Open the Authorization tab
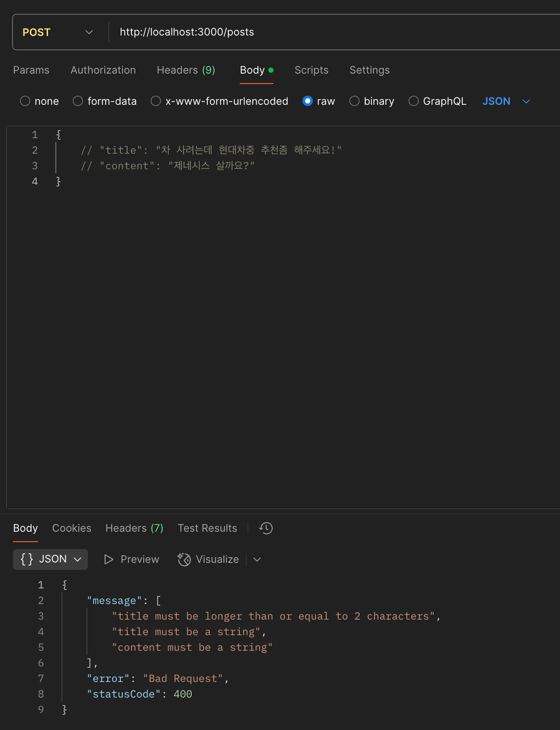The height and width of the screenshot is (730, 560). click(x=103, y=70)
